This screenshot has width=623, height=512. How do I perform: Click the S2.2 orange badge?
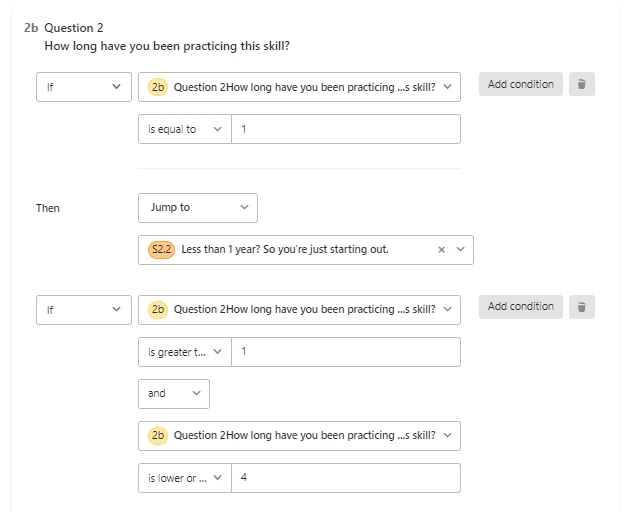pyautogui.click(x=161, y=250)
